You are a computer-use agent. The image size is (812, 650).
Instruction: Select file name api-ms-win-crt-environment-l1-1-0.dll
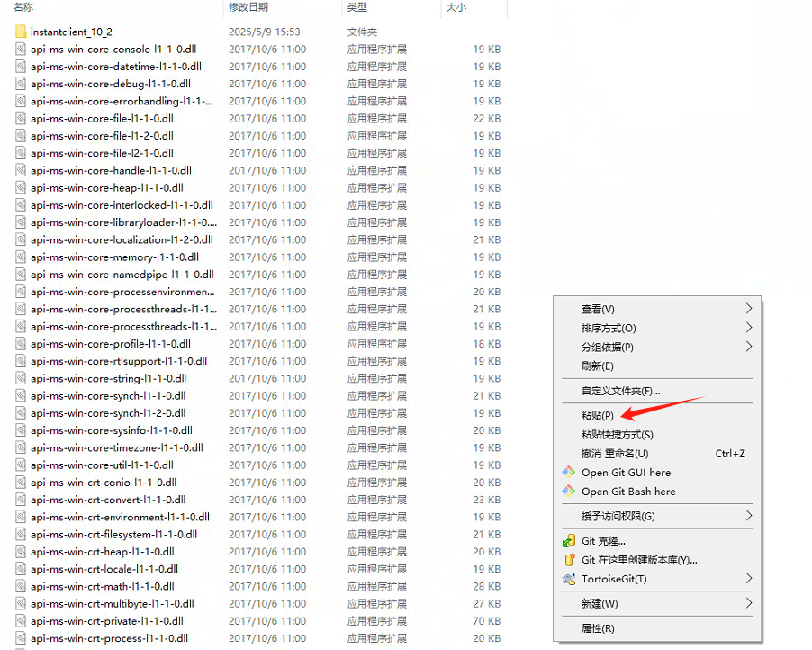120,517
